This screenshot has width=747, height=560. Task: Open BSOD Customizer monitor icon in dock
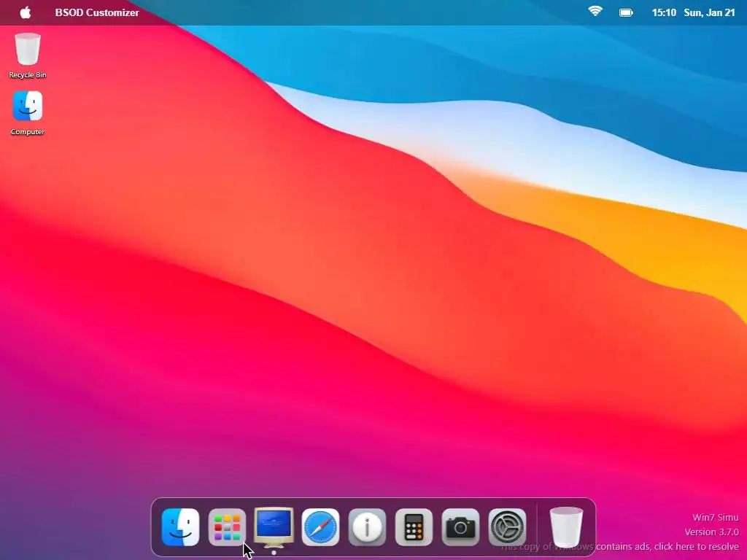point(274,527)
